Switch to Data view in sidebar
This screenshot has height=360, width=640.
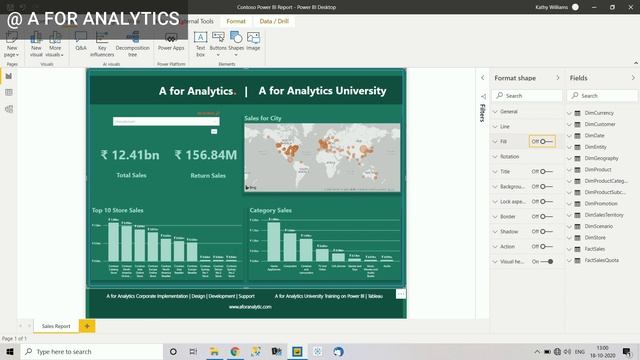pos(9,93)
